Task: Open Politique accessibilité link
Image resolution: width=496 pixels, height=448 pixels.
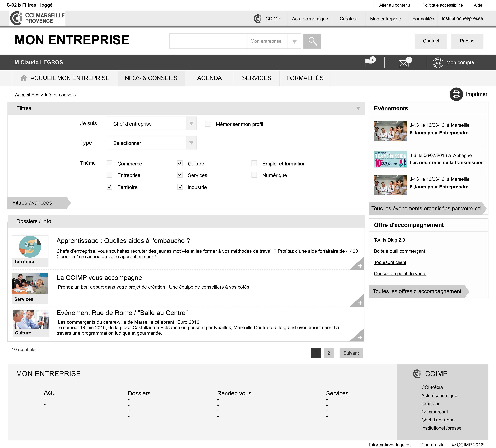Action: click(442, 5)
